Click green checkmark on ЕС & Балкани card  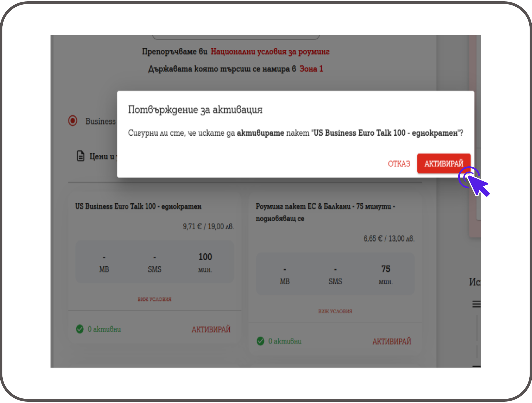(x=260, y=341)
